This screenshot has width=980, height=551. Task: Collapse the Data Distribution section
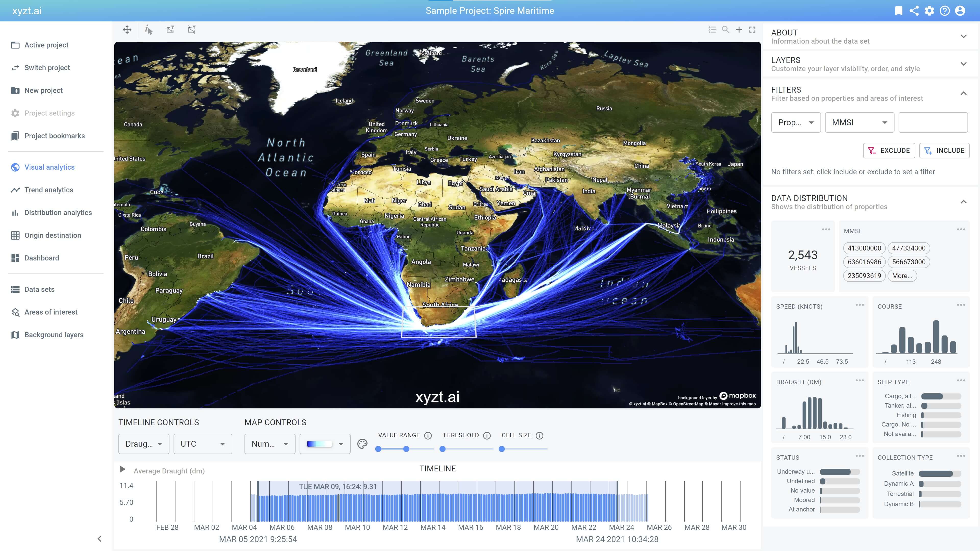(x=963, y=202)
